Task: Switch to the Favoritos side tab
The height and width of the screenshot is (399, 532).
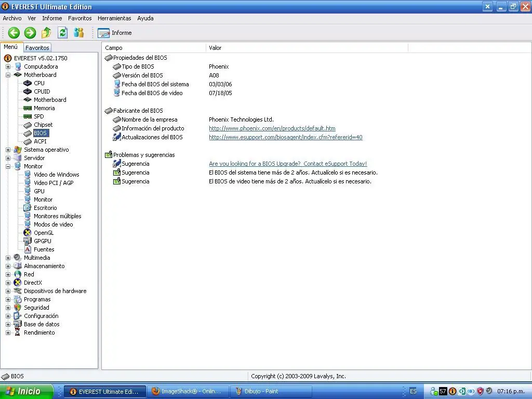Action: click(37, 48)
